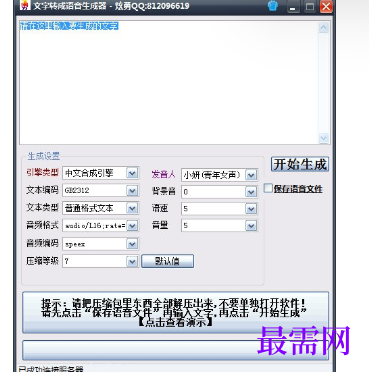Click the 默认值 button

(x=167, y=261)
